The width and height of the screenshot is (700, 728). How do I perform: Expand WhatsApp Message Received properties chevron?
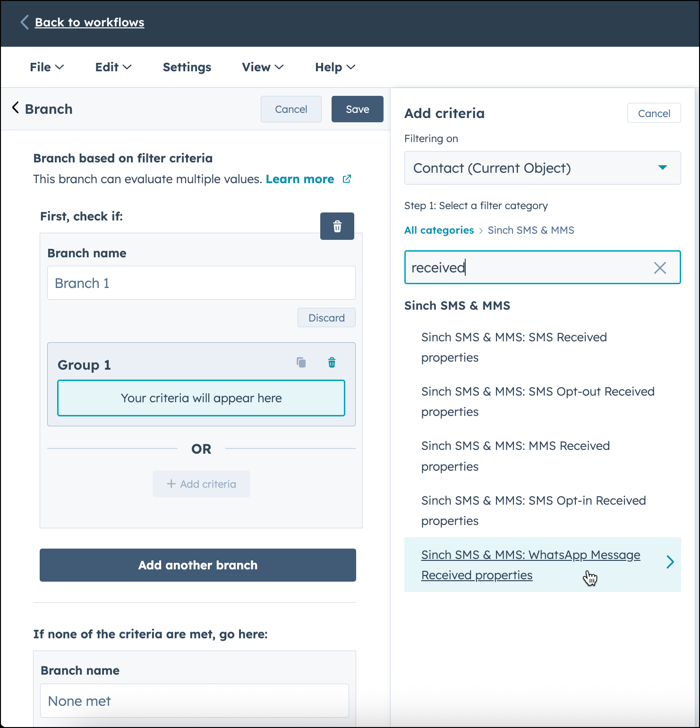(670, 562)
